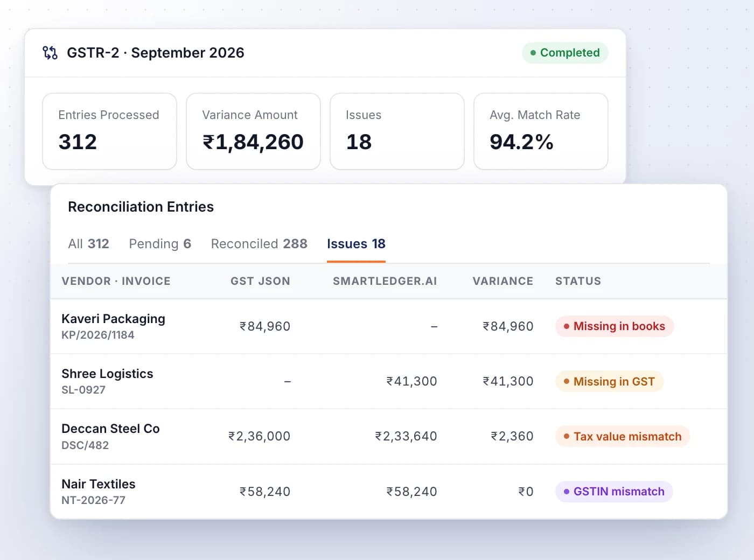Click the Reconciliation Entries heading
754x560 pixels.
[x=141, y=207]
